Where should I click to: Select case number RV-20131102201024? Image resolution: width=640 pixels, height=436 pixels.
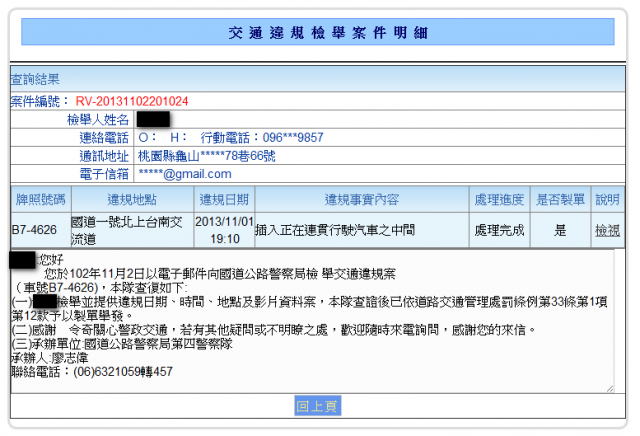[132, 101]
